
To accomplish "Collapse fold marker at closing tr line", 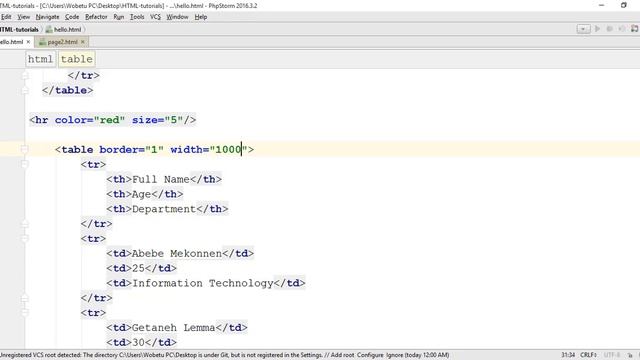I will pos(24,76).
